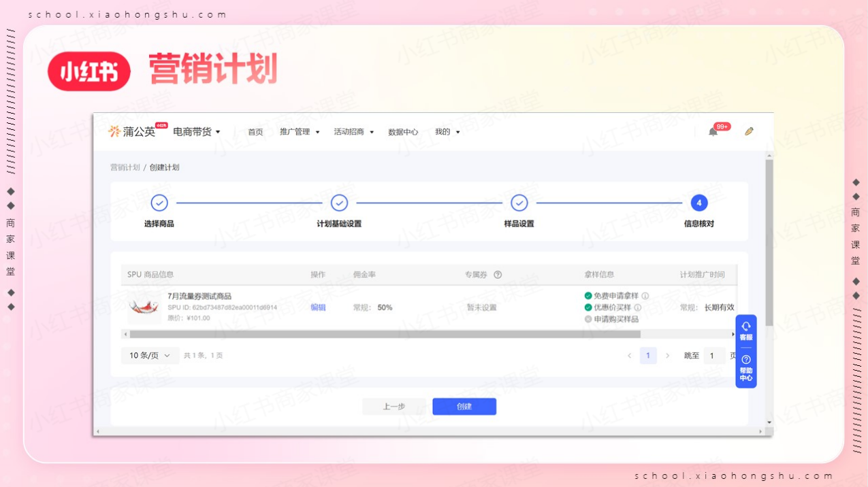Toggle 申请购买样品 gray option
Image resolution: width=868 pixels, height=487 pixels.
(x=588, y=319)
